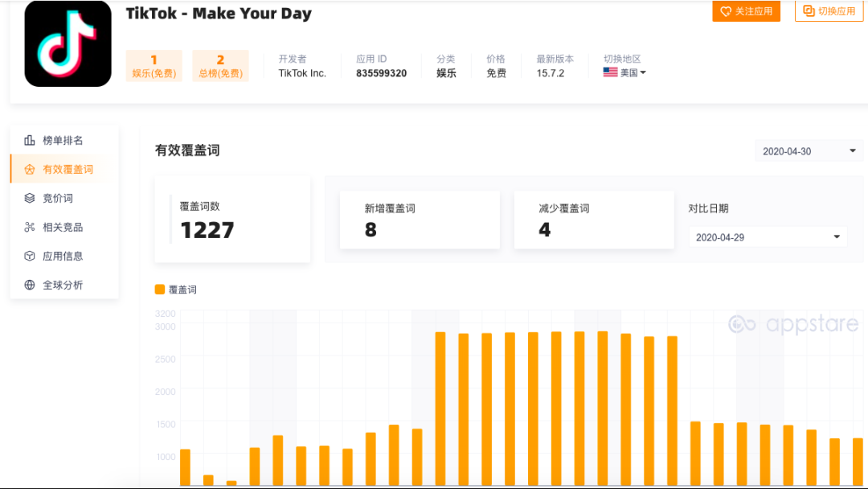Click the TikTok Inc. developer name
868x489 pixels.
(x=302, y=73)
